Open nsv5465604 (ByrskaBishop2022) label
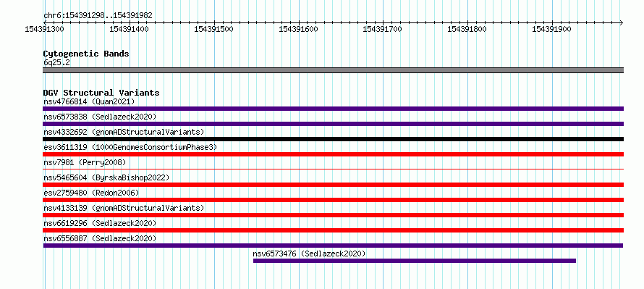 (106, 177)
